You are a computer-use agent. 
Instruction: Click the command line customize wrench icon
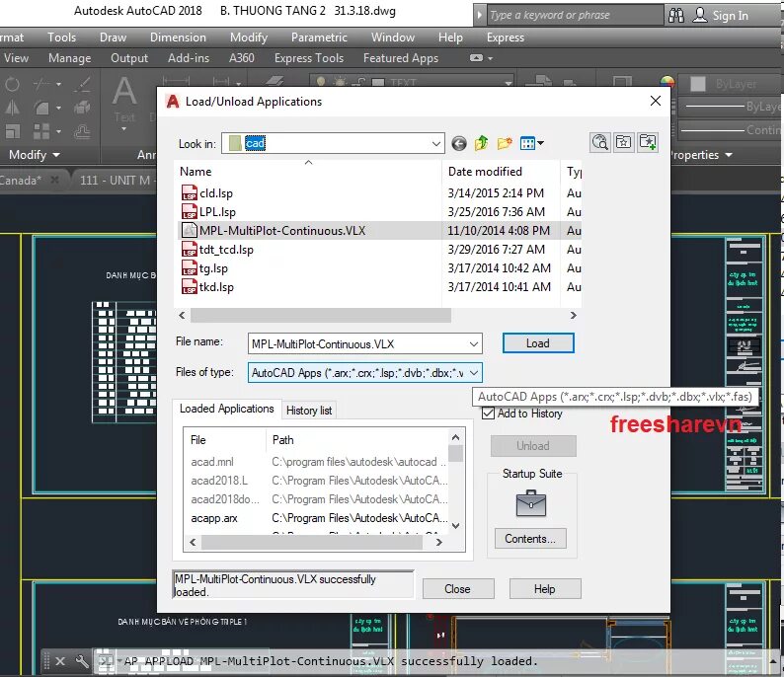(82, 661)
